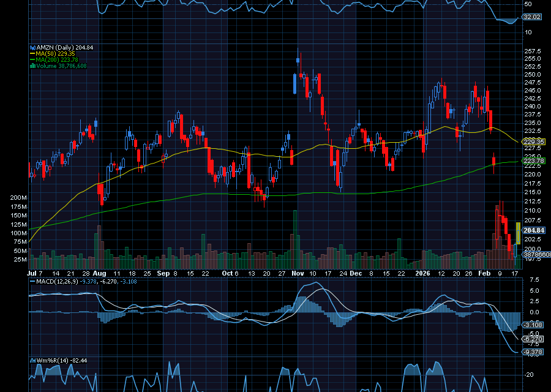Image resolution: width=551 pixels, height=392 pixels.
Task: Click the -9.378 MACD value tag on the axis
Action: pyautogui.click(x=531, y=352)
